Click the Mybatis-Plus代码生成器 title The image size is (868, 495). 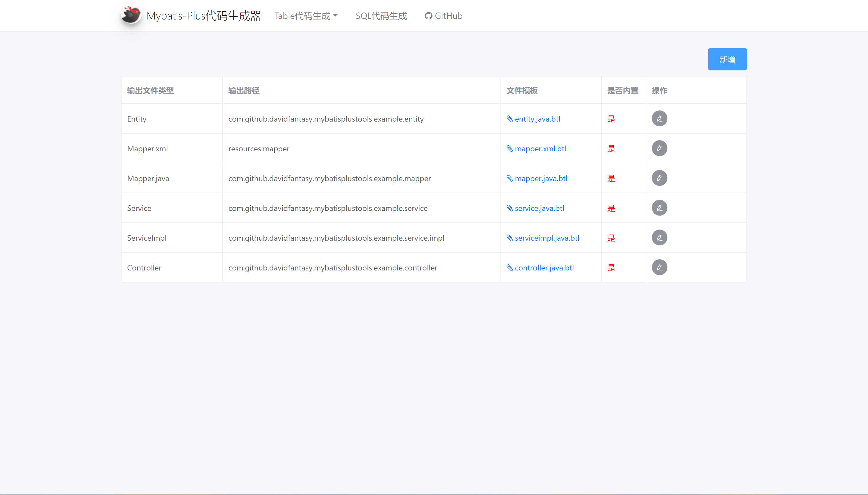coord(204,16)
